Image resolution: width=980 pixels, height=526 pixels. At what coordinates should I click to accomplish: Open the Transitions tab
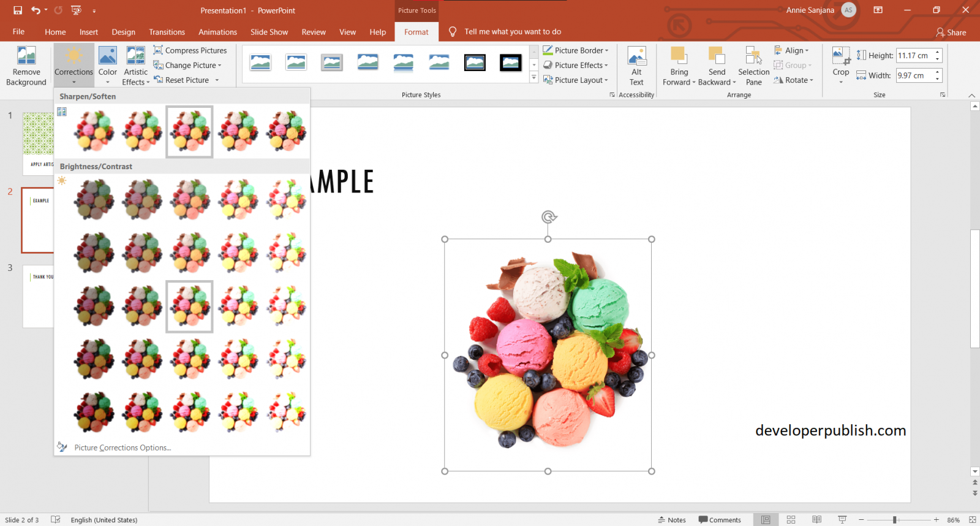coord(167,32)
